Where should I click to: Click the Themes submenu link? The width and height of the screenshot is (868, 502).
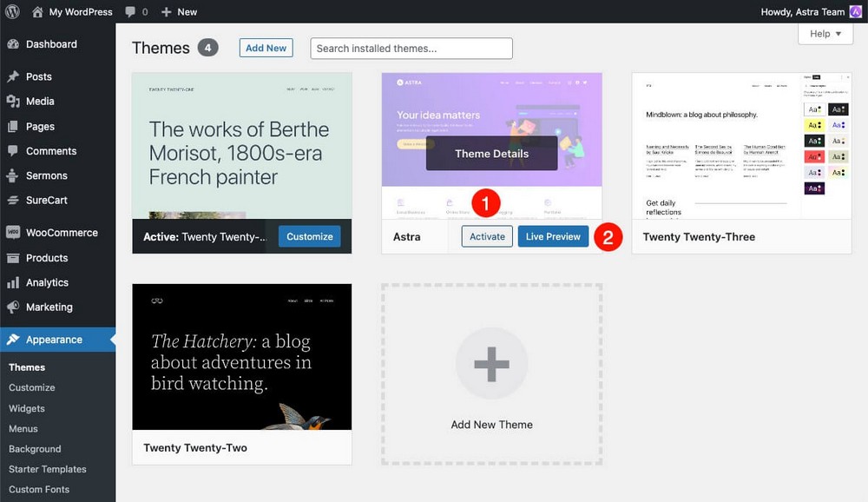[x=27, y=367]
